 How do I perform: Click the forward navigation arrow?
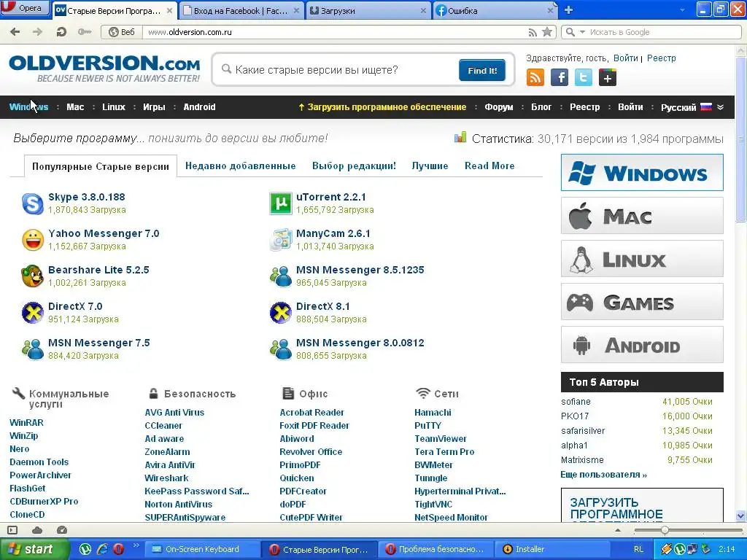tap(37, 32)
